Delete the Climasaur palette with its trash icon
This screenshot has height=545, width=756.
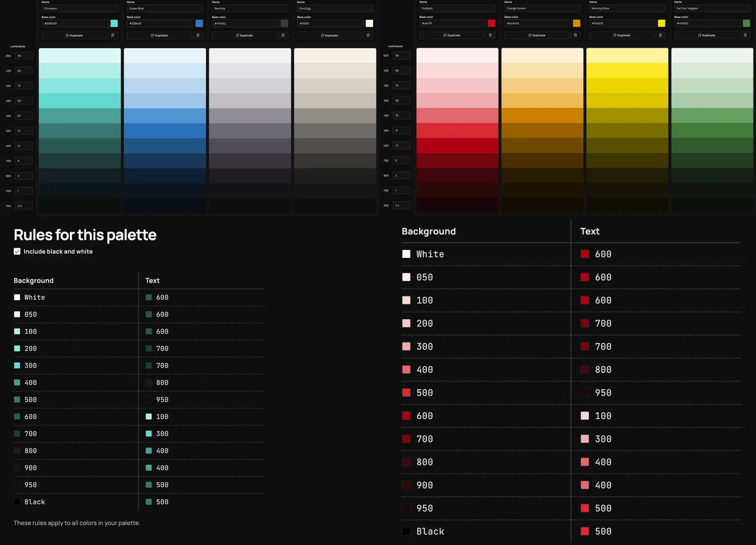113,35
